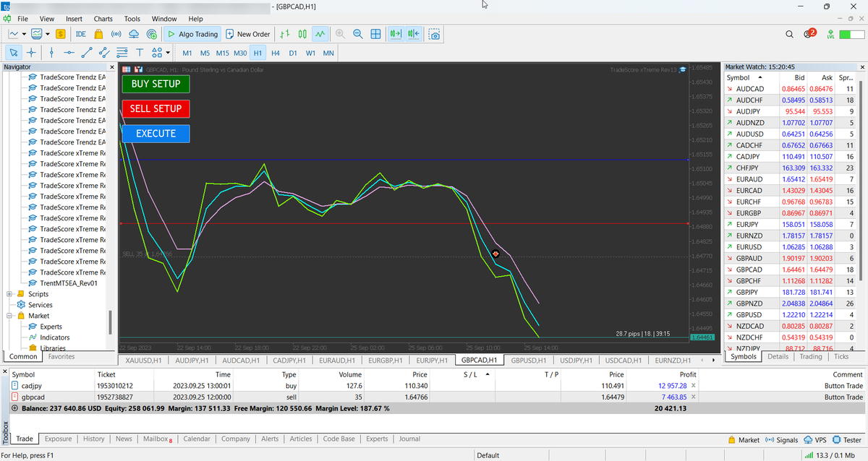Screen dimensions: 868x461
Task: Open the Tools menu
Action: tap(132, 18)
